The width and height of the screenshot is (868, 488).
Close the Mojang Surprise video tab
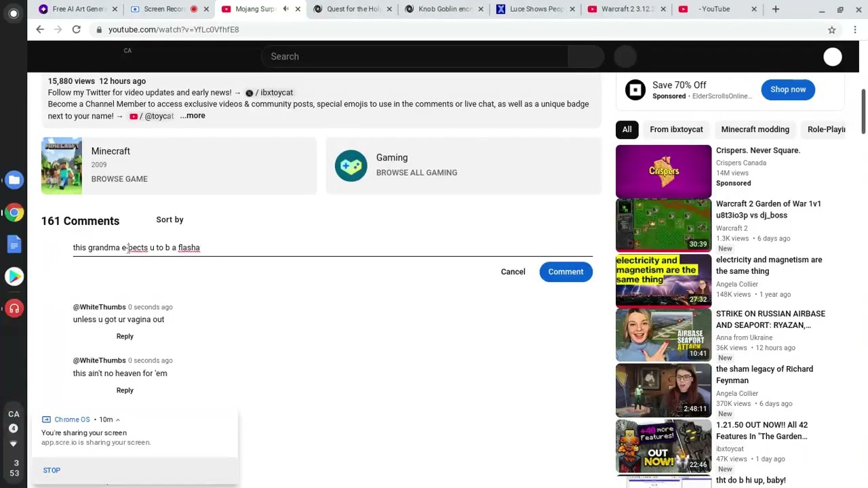click(x=297, y=9)
